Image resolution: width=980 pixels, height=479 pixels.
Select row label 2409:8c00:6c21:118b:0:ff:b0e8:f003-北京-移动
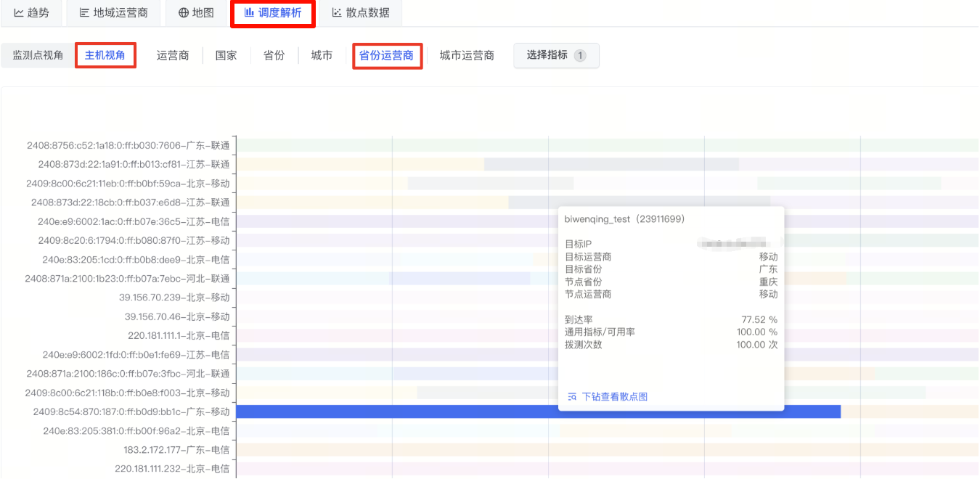click(x=127, y=393)
